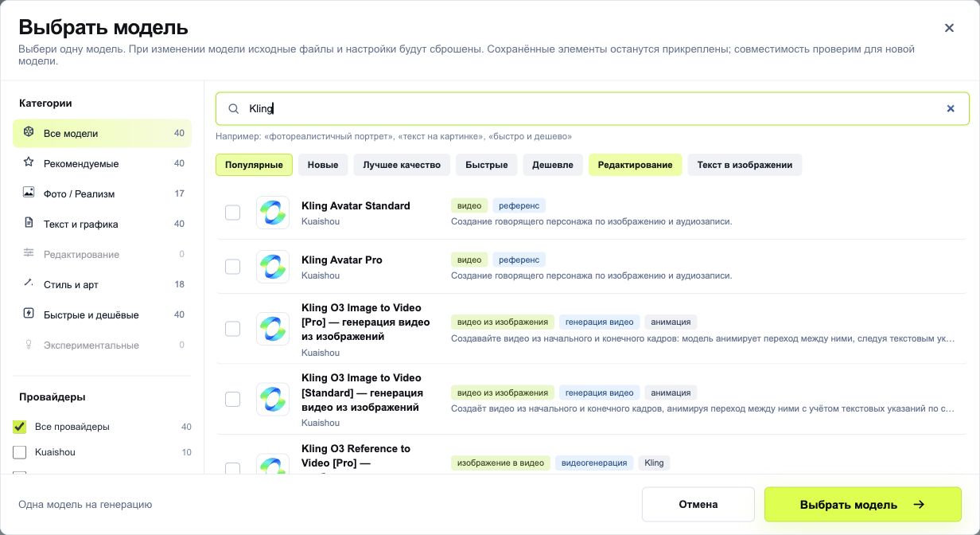Close the model selection dialog
The height and width of the screenshot is (535, 980).
(x=949, y=28)
